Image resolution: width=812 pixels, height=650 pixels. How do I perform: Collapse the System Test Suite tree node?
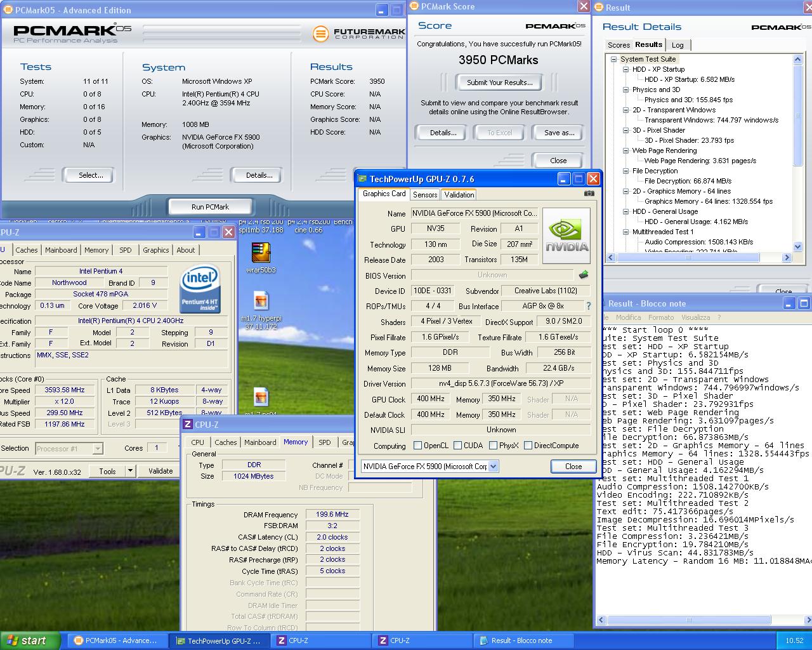click(613, 59)
